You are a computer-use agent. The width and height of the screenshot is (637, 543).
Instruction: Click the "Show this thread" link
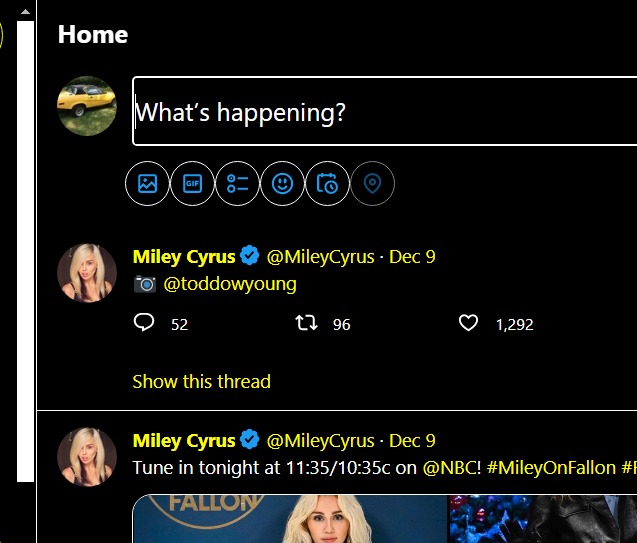click(x=201, y=381)
